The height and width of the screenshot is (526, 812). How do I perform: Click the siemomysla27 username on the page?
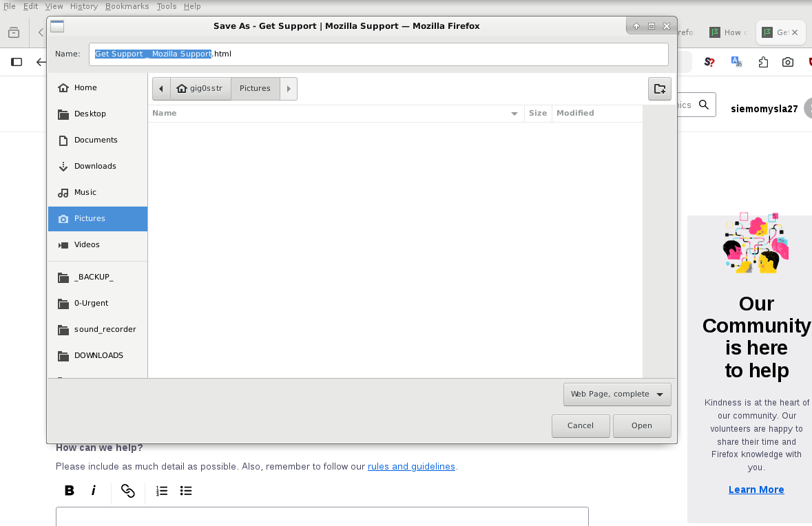(x=764, y=109)
